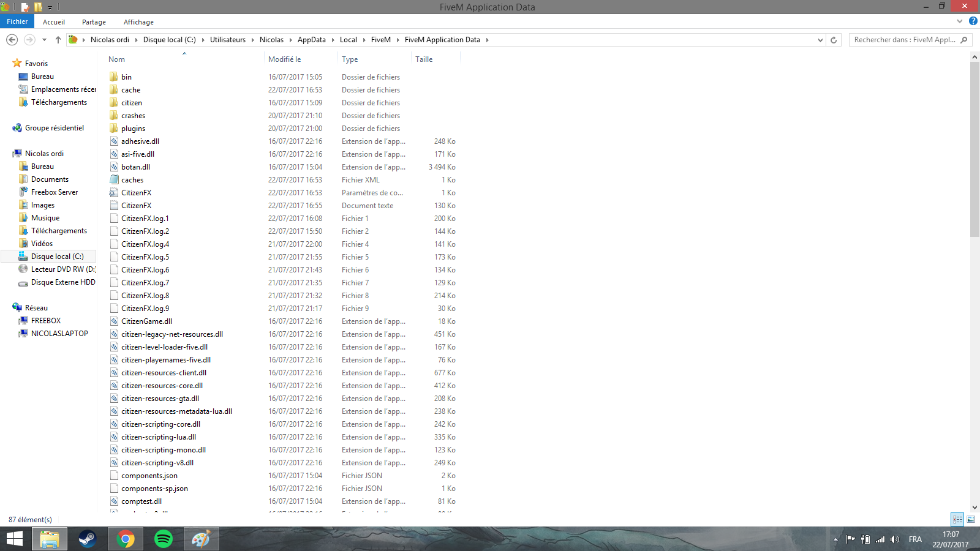Screen dimensions: 980x551
Task: Open the Quick Access toolbar dropdown arrow
Action: point(50,7)
